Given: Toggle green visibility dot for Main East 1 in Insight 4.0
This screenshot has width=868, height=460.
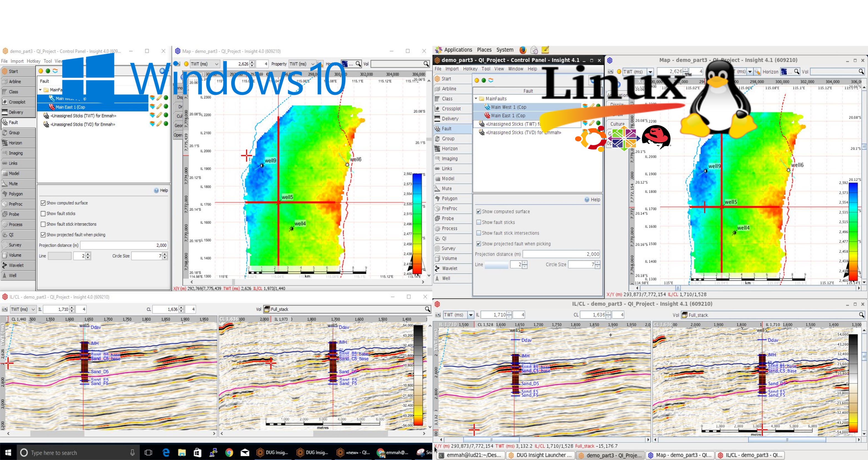Looking at the screenshot, I should click(x=166, y=106).
